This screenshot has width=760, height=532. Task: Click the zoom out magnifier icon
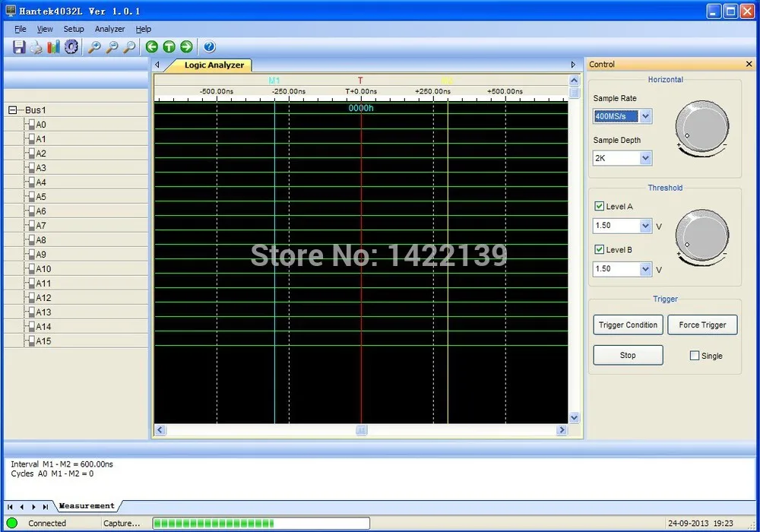112,47
